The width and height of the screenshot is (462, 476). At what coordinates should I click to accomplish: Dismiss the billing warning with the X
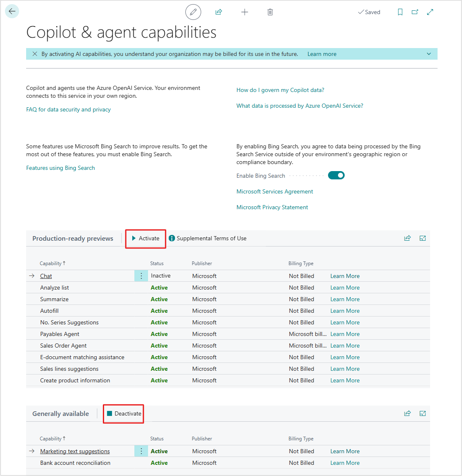[x=34, y=53]
